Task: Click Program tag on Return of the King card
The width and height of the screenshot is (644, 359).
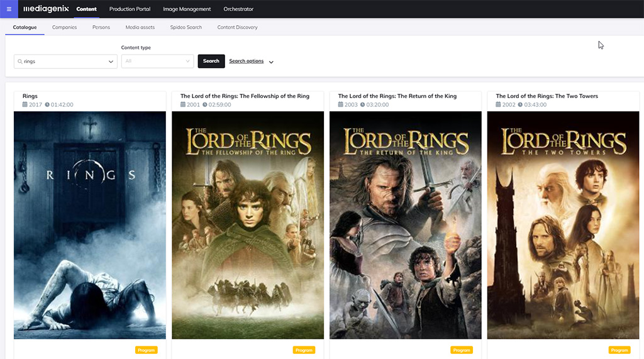Action: (462, 350)
